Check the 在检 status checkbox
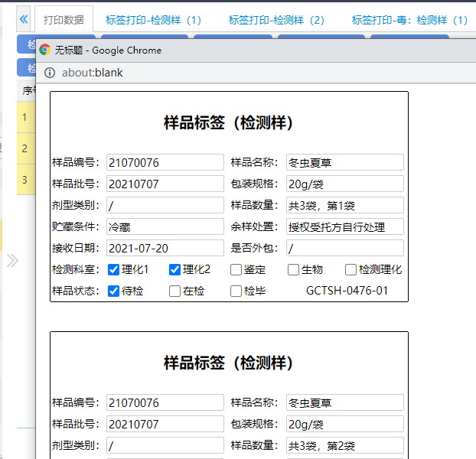The image size is (476, 459). (174, 291)
